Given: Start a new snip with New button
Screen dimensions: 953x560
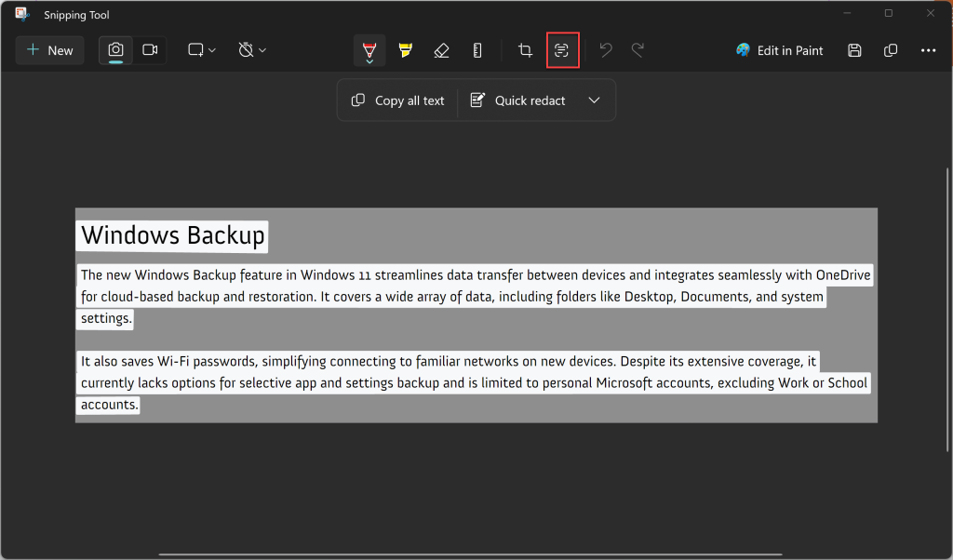Looking at the screenshot, I should coord(50,50).
